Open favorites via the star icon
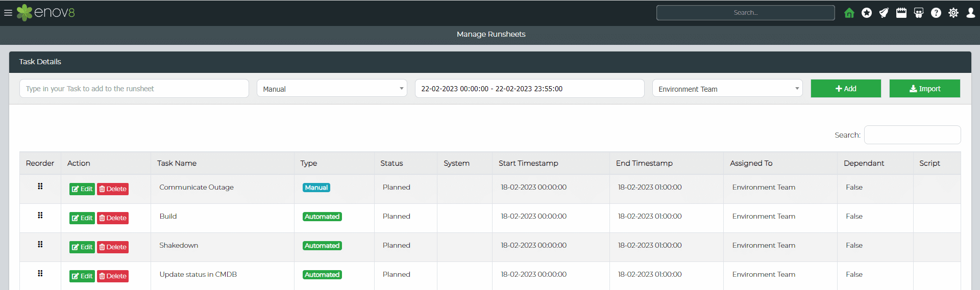This screenshot has width=980, height=290. (867, 13)
